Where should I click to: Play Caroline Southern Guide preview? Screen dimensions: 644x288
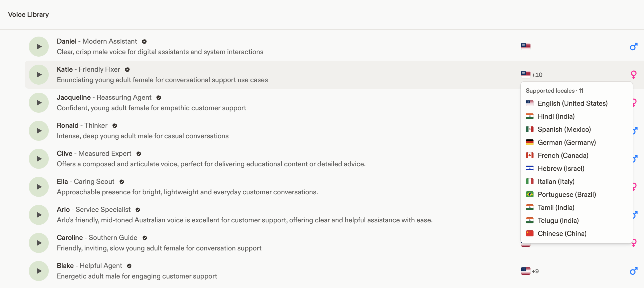click(39, 243)
